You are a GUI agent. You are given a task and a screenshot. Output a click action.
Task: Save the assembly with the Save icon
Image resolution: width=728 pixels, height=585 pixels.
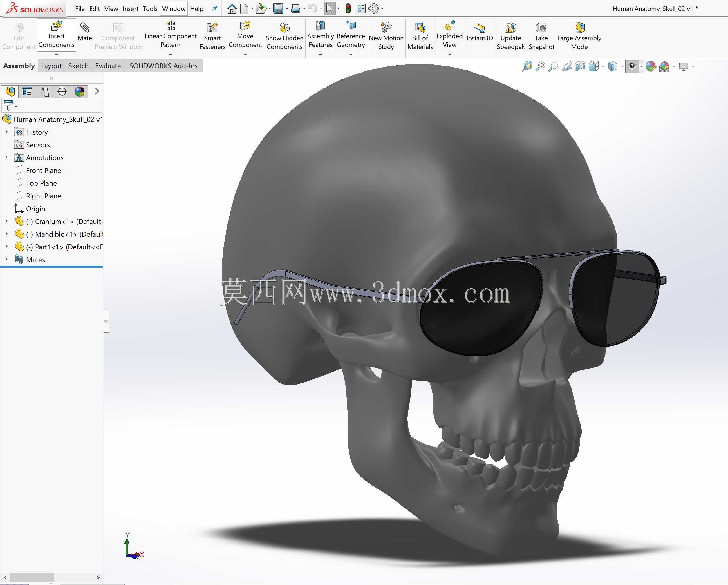[x=278, y=8]
